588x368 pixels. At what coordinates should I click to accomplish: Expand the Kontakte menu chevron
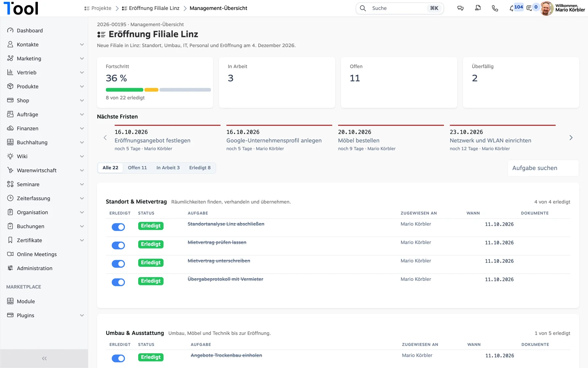coord(82,45)
